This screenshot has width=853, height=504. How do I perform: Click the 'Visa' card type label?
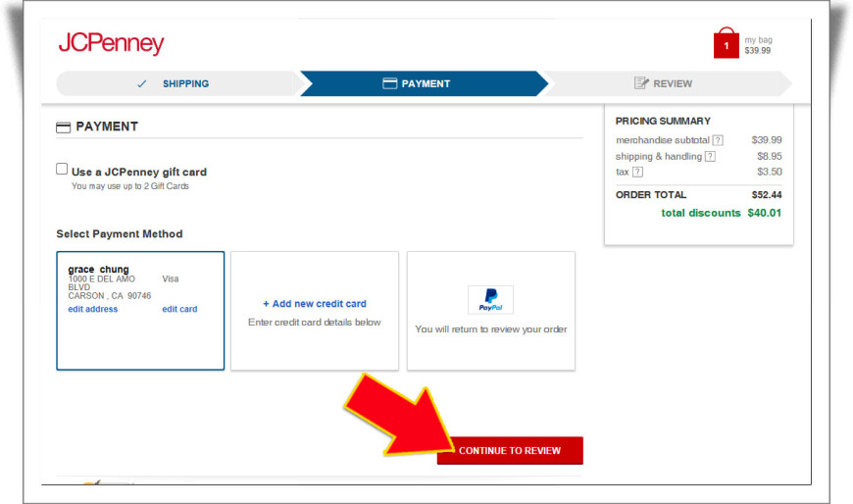point(171,278)
